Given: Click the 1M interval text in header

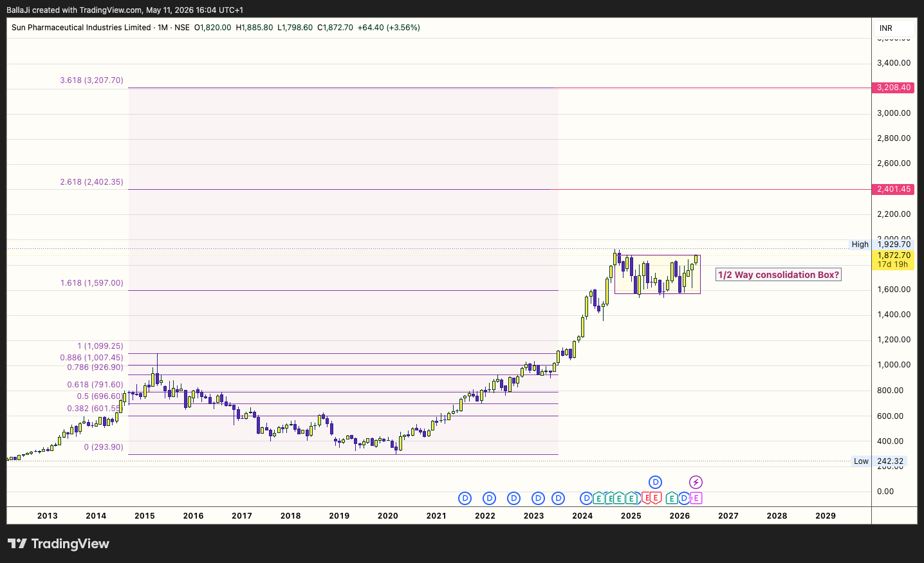Looking at the screenshot, I should click(x=163, y=28).
